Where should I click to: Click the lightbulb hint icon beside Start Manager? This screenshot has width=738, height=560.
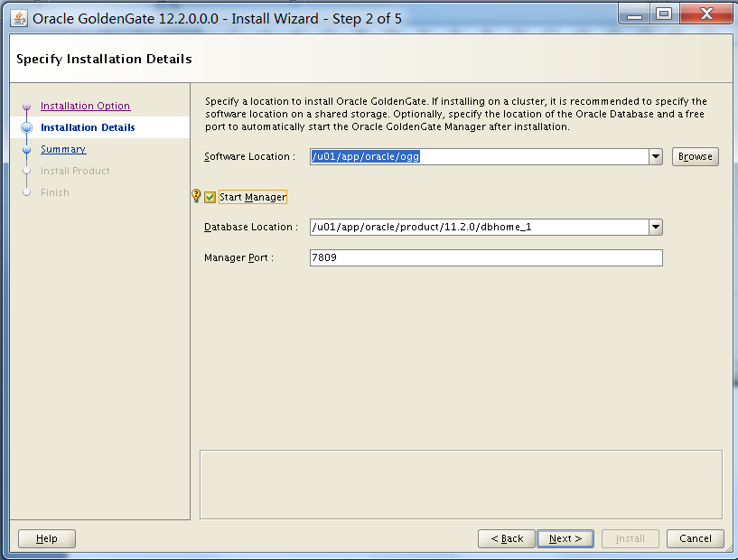pos(196,196)
